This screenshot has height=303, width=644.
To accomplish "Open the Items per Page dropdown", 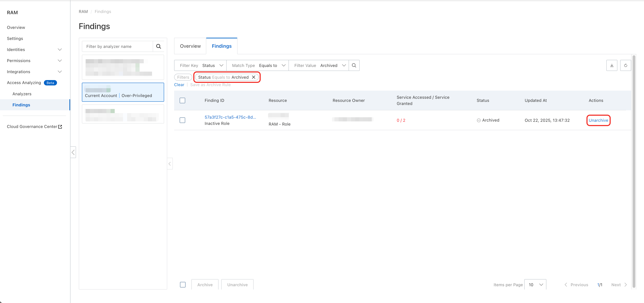I will pyautogui.click(x=535, y=285).
